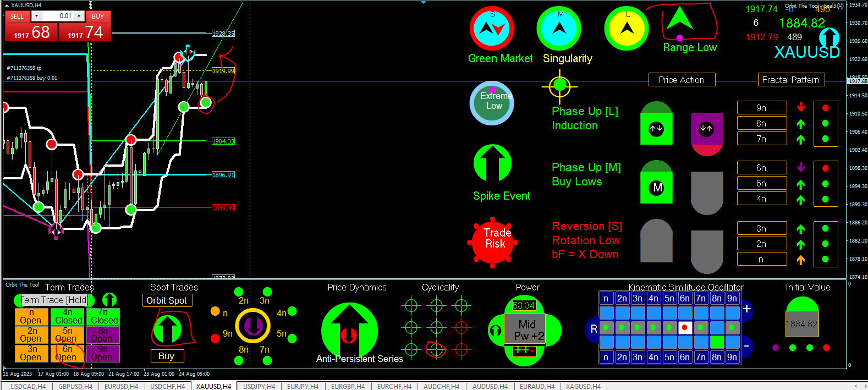The image size is (868, 390).
Task: Click the purple block icon beside Induction
Action: tap(707, 134)
